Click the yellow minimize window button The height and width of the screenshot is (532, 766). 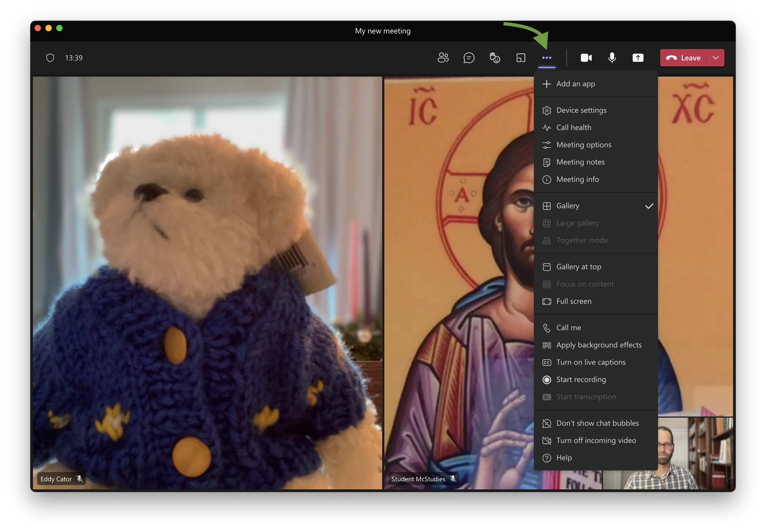click(49, 28)
